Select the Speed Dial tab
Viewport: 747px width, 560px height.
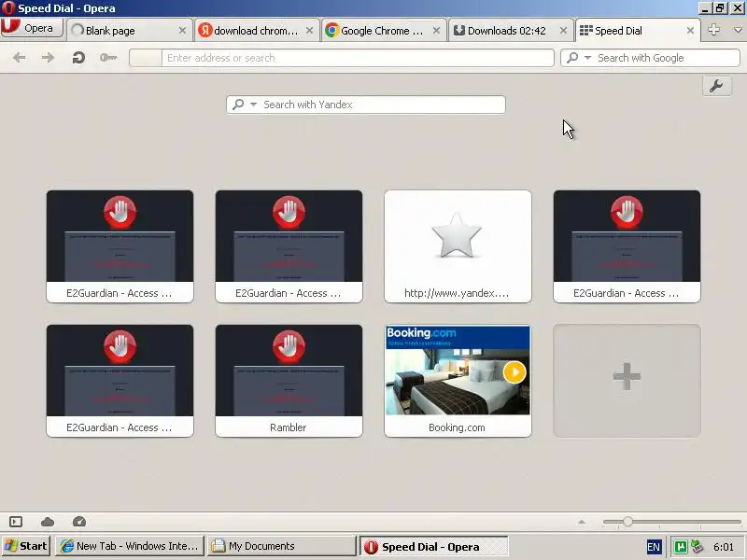[638, 31]
